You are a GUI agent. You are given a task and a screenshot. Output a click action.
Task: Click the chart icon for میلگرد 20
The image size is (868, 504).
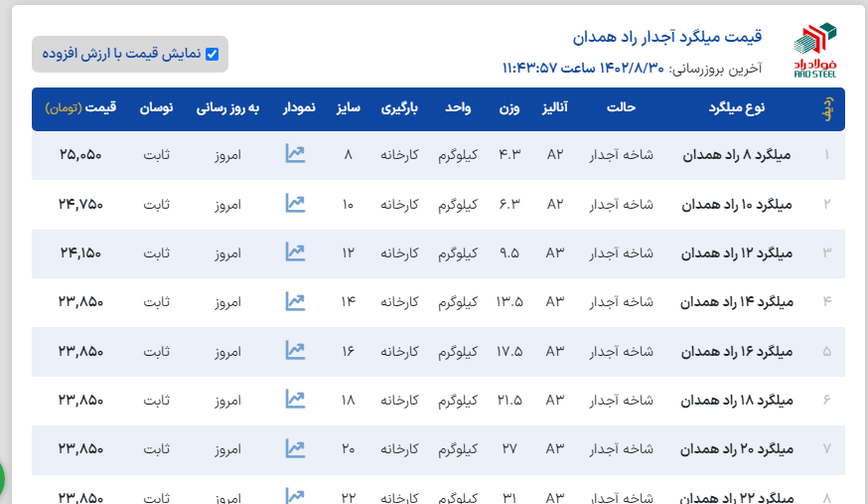(295, 448)
